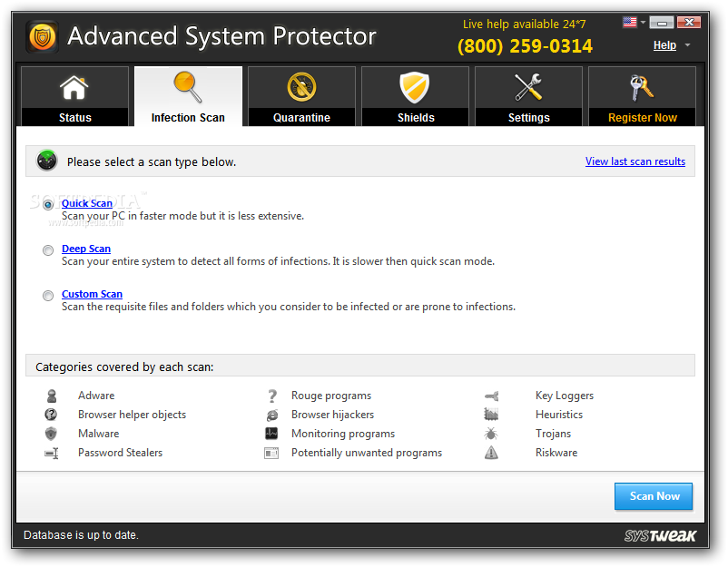728x567 pixels.
Task: Expand the Help dropdown arrow
Action: click(688, 45)
